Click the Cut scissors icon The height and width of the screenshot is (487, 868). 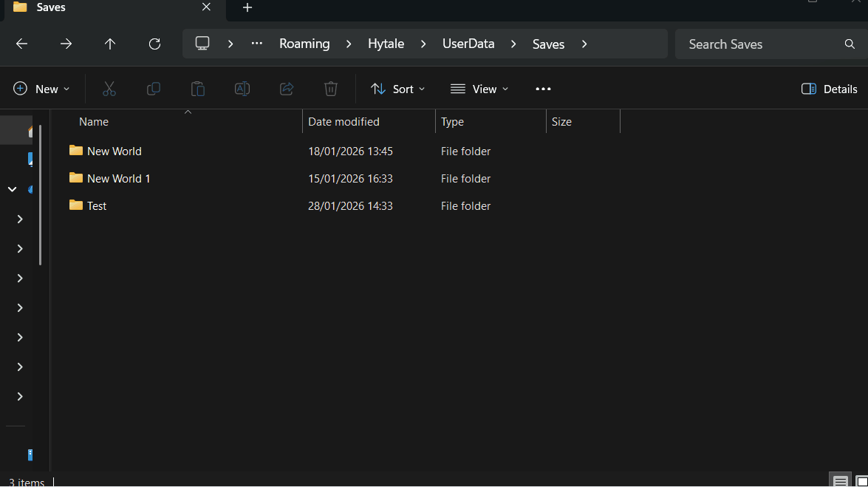[x=109, y=89]
